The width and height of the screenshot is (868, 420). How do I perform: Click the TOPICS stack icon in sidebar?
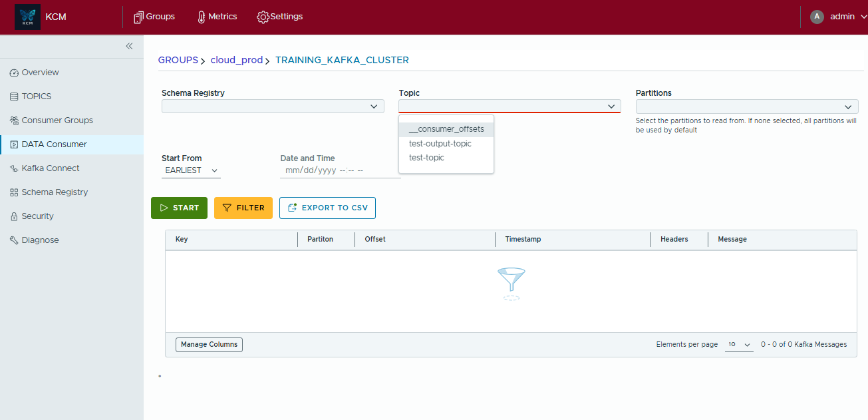[x=14, y=97]
